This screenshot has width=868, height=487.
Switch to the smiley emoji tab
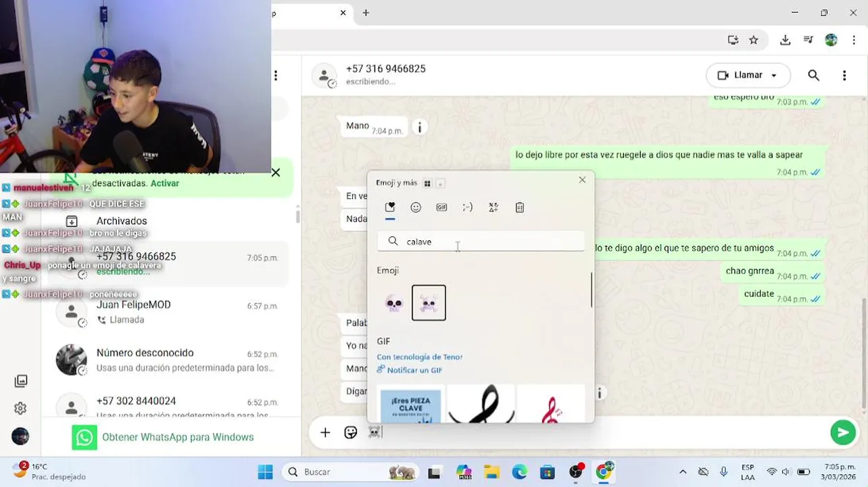[x=416, y=208]
